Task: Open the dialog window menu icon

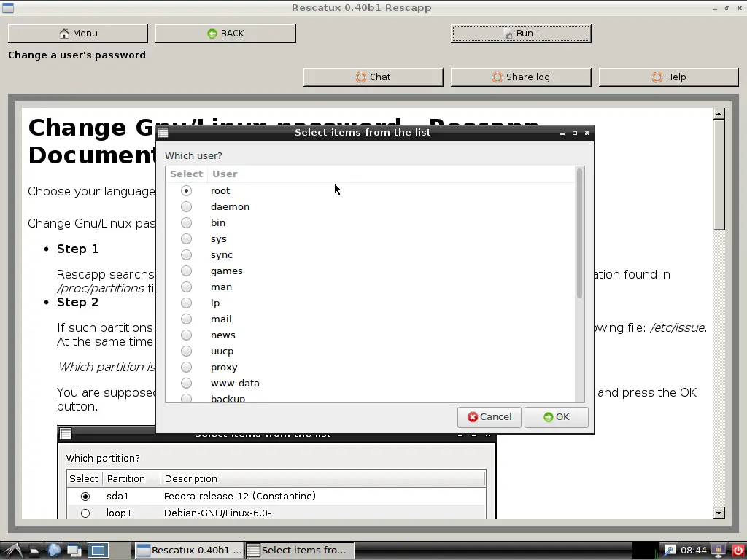Action: point(163,133)
